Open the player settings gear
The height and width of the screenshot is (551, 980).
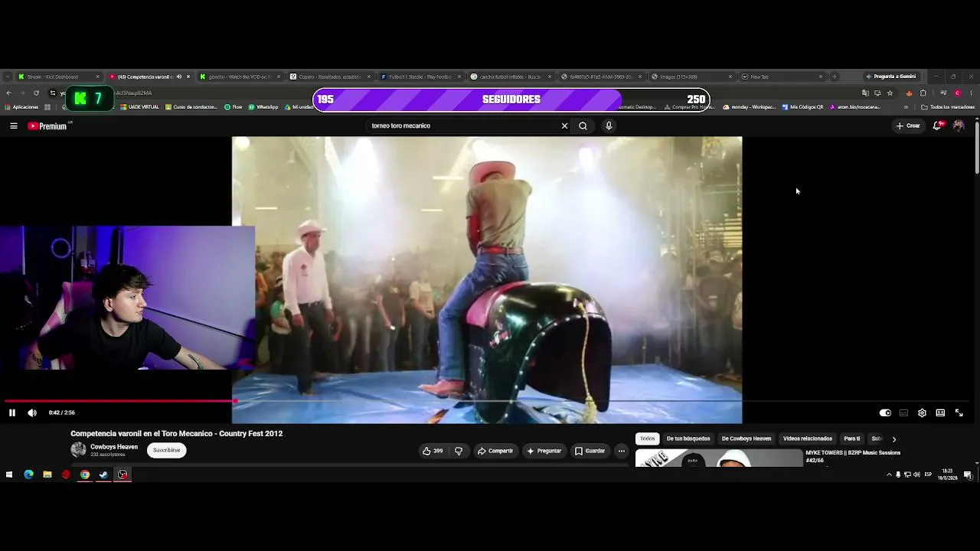click(922, 413)
